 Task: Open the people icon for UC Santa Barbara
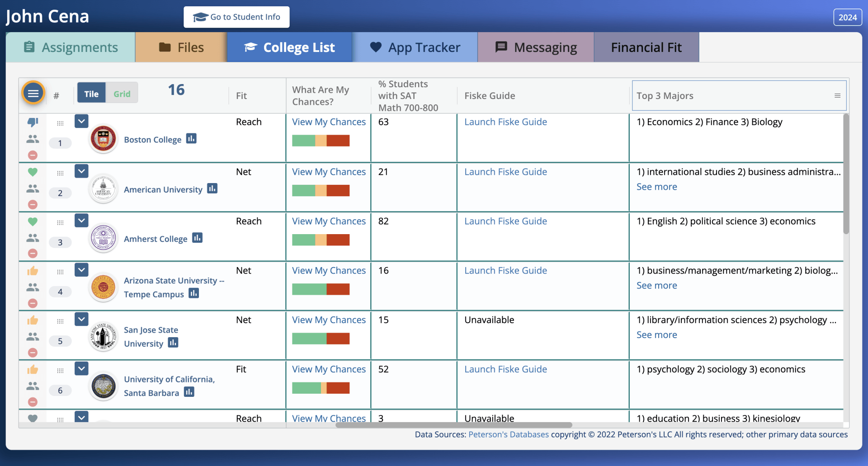33,386
